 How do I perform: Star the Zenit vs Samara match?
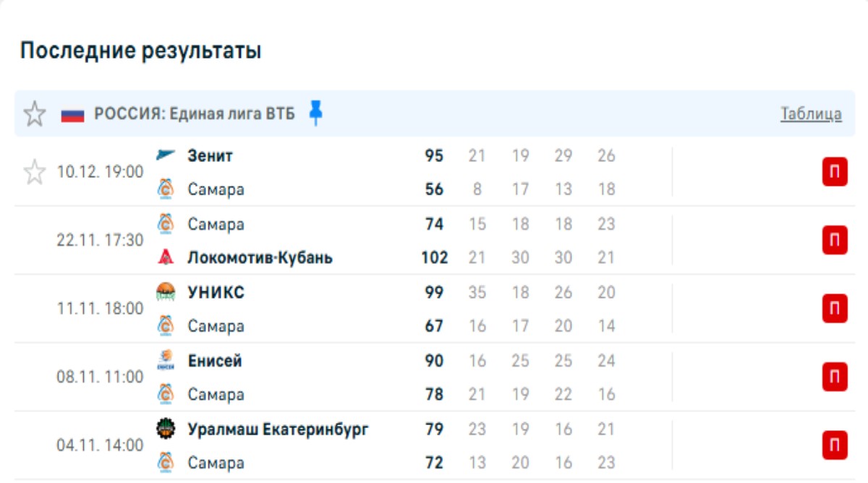34,172
